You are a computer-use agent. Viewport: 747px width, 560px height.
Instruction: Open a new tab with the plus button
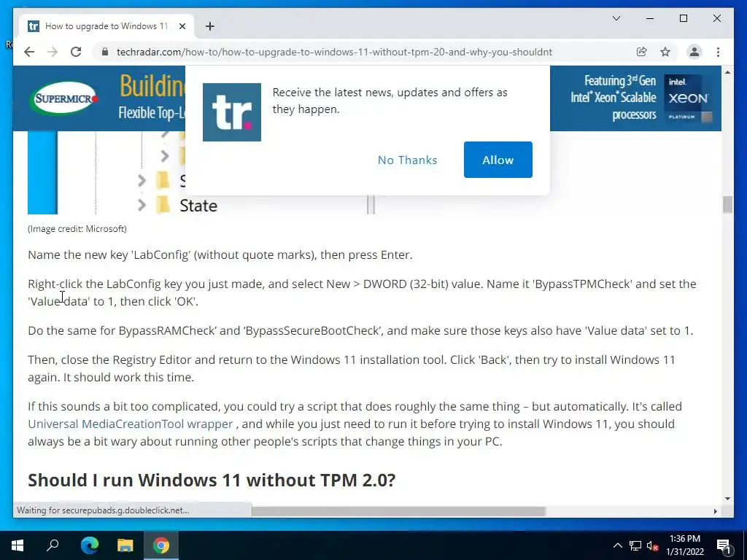(x=210, y=26)
